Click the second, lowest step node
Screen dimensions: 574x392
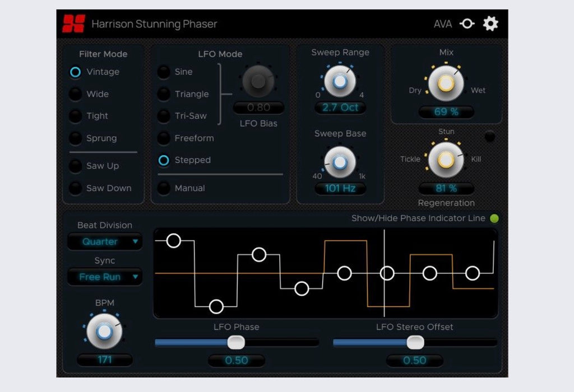[216, 306]
